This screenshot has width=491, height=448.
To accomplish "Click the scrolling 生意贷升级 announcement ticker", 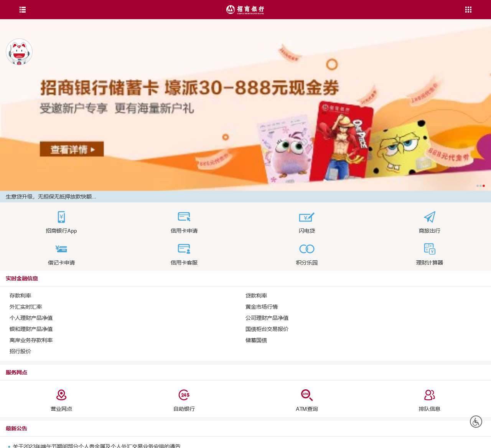I will (50, 197).
